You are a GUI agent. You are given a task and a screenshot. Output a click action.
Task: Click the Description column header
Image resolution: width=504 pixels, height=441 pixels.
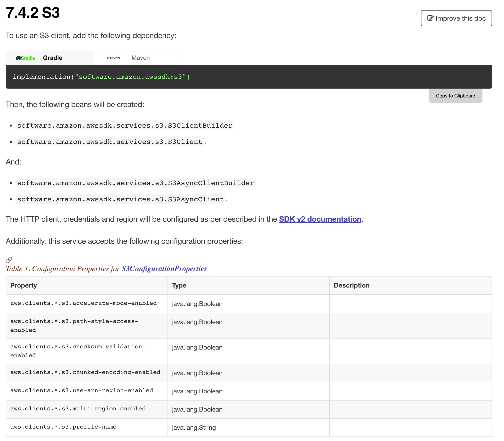click(351, 285)
